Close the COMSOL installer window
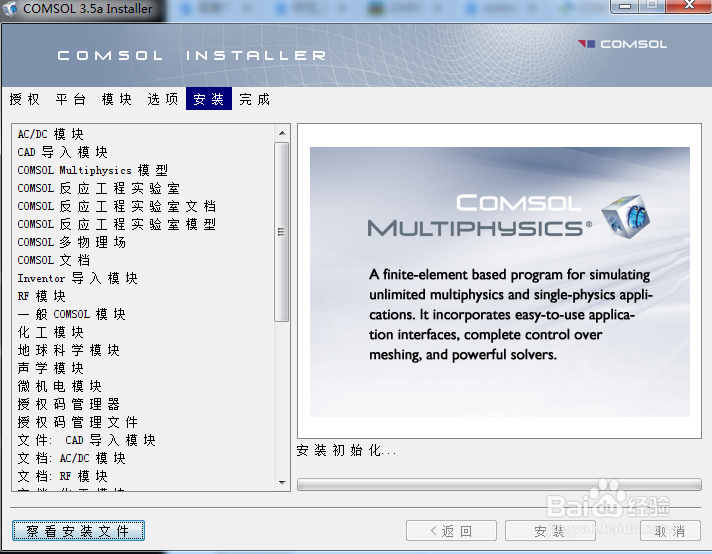712x554 pixels. point(689,6)
